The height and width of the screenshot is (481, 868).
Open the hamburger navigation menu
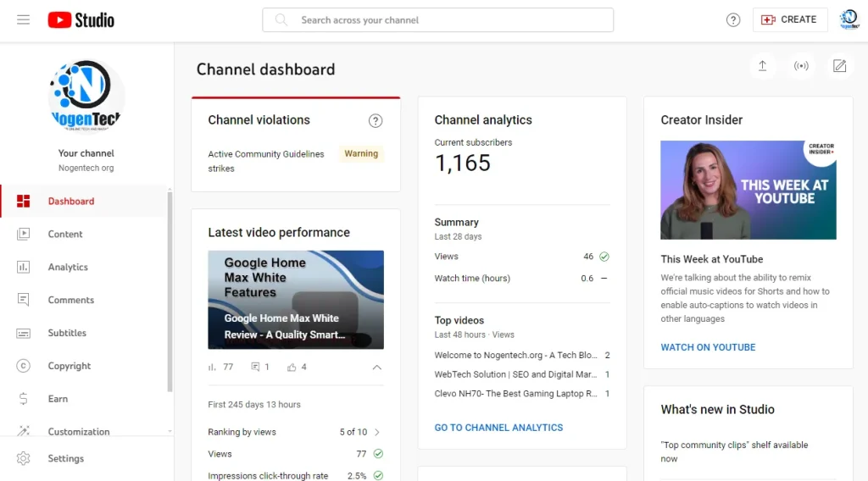pyautogui.click(x=23, y=20)
